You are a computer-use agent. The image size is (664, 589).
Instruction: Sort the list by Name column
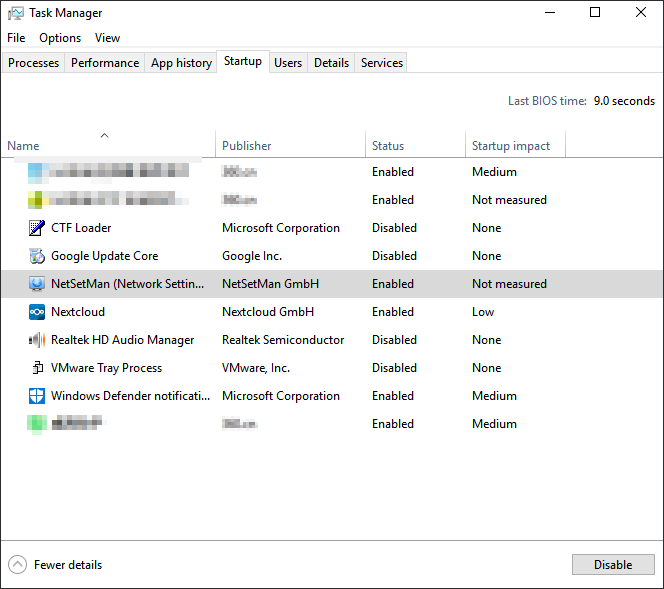pos(24,146)
